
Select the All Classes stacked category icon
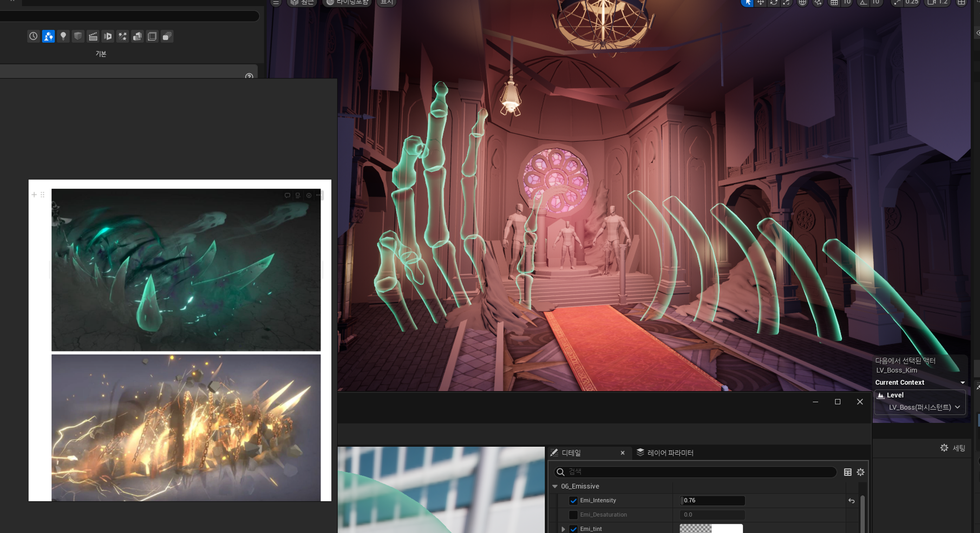pyautogui.click(x=167, y=36)
